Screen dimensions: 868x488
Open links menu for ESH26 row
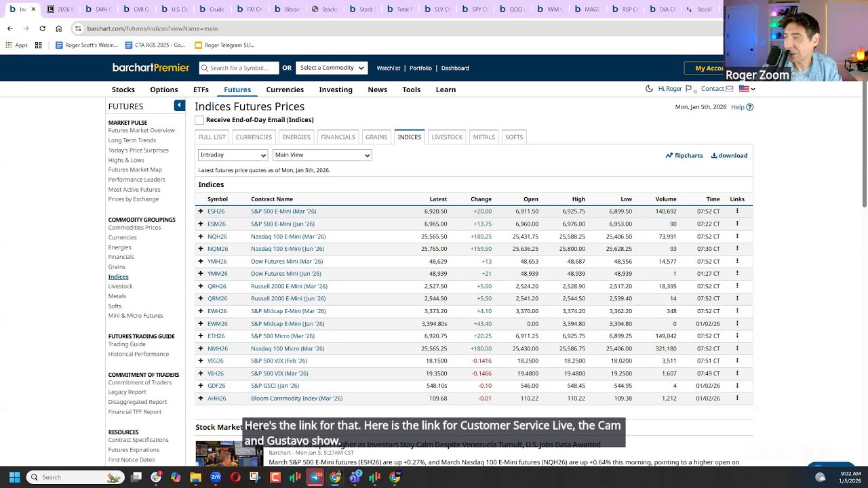pos(737,211)
